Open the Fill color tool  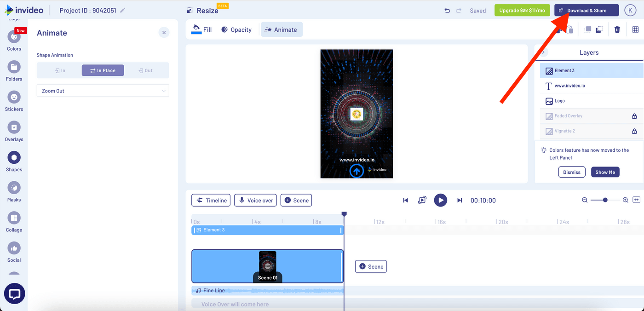[201, 29]
